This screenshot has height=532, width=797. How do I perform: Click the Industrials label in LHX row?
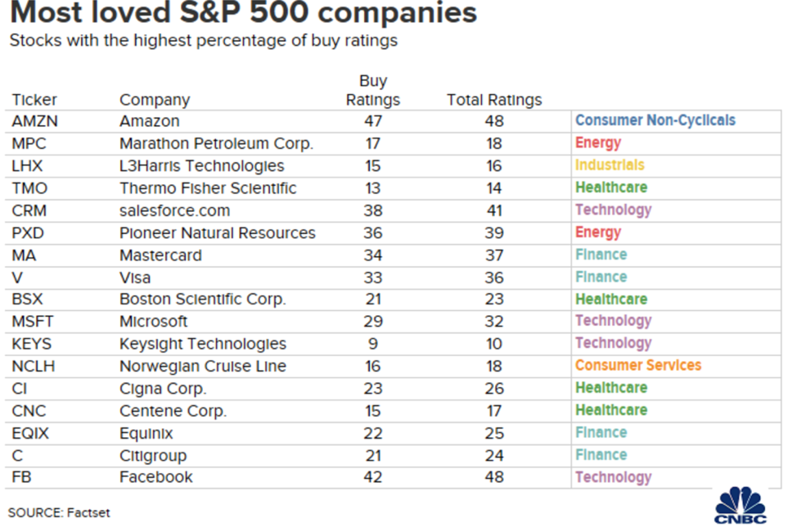610,165
